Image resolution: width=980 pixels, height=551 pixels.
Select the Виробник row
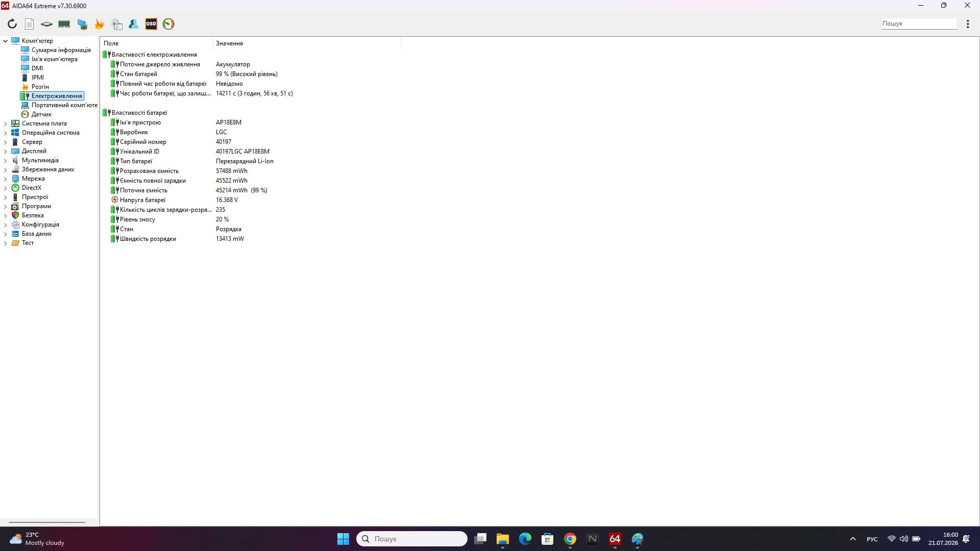[250, 132]
